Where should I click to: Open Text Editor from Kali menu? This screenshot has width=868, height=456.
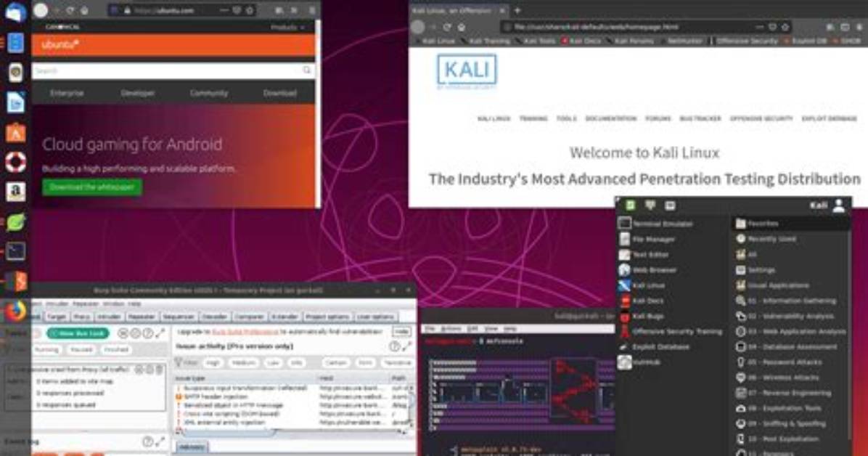coord(643,254)
